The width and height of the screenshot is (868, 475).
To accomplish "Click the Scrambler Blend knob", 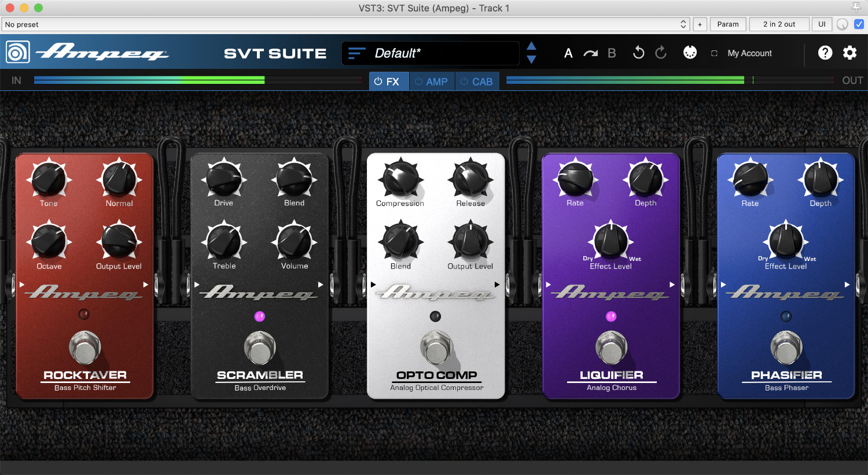I will pyautogui.click(x=294, y=179).
